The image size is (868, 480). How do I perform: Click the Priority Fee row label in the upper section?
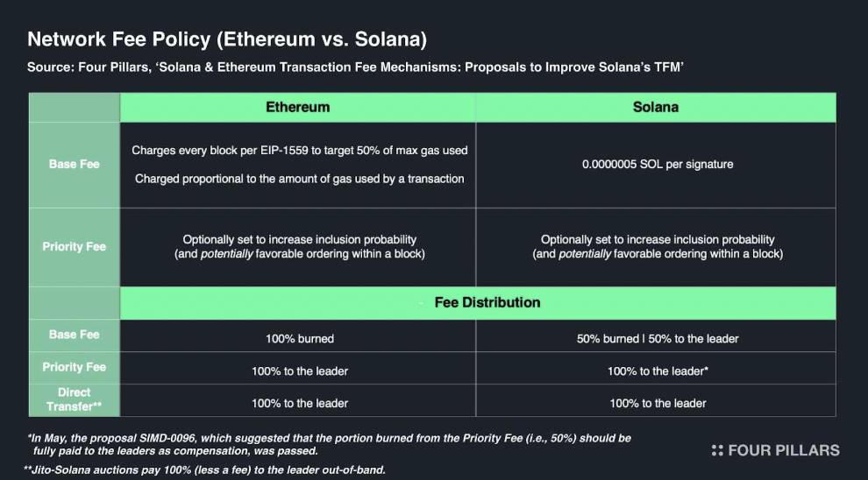[75, 247]
